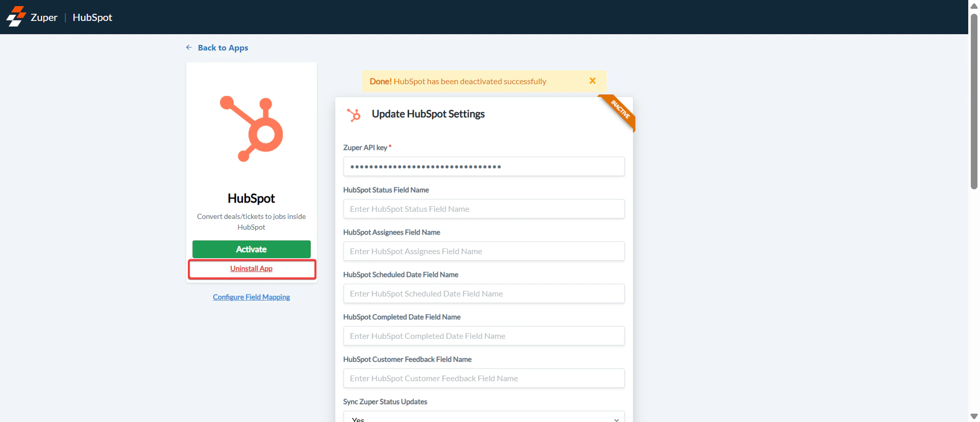Go back via Back to Apps link

coord(223,47)
